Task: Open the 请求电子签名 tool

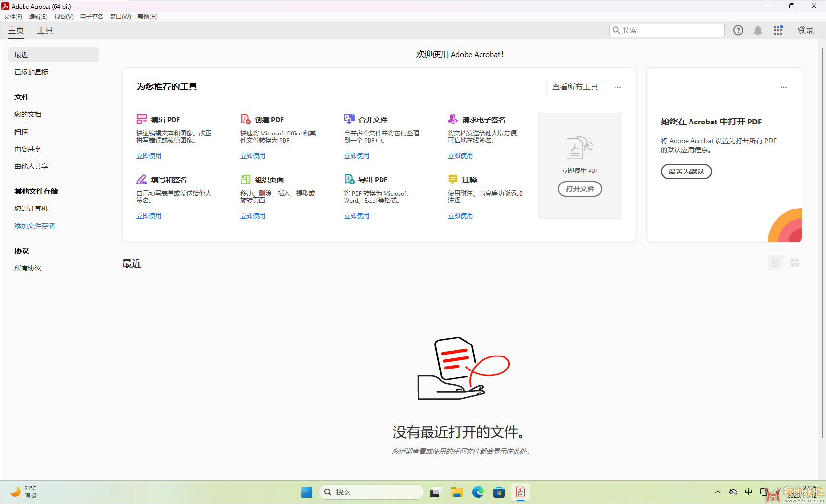Action: click(x=453, y=119)
